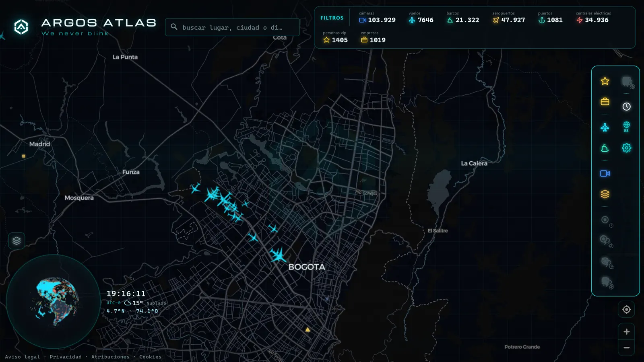
Task: Select the ship icon in sidebar
Action: 605,148
